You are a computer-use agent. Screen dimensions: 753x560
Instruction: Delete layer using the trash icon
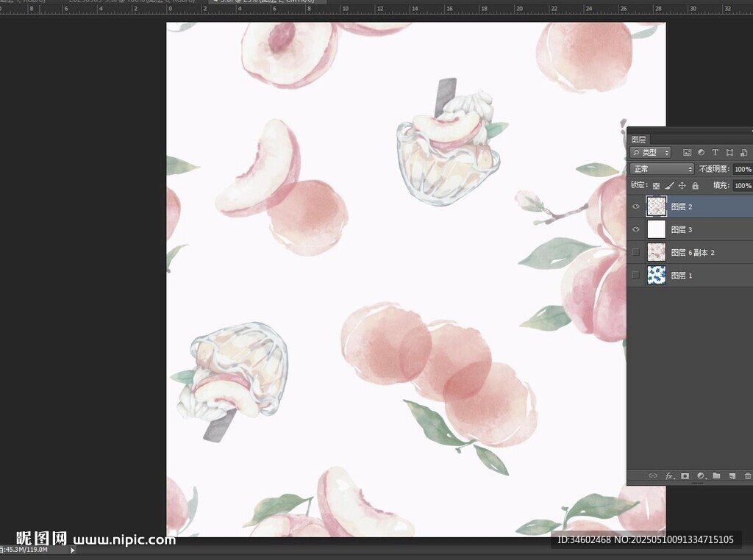click(x=748, y=475)
